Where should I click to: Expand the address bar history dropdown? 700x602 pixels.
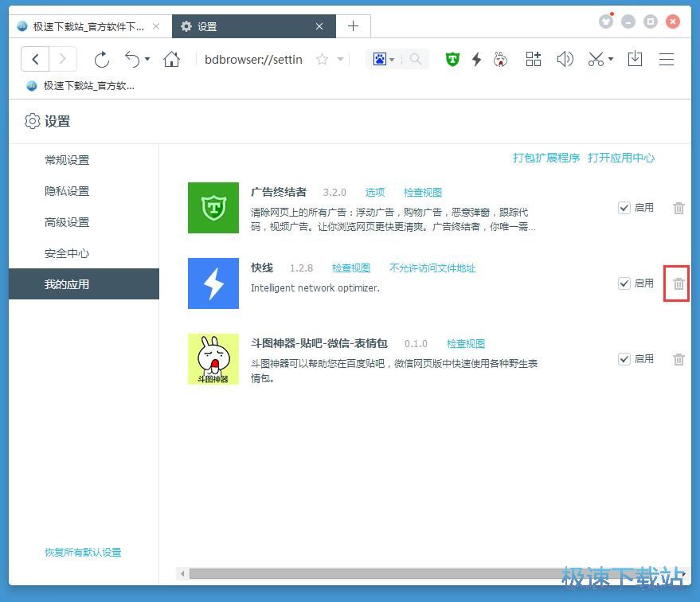[340, 59]
